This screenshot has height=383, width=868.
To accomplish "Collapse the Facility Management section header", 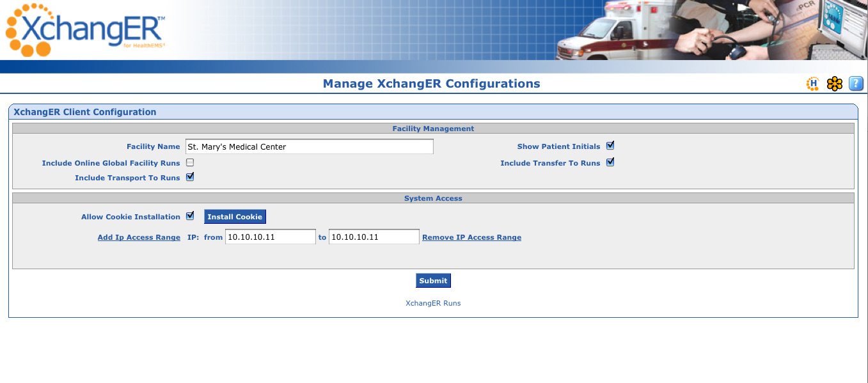I will coord(433,128).
